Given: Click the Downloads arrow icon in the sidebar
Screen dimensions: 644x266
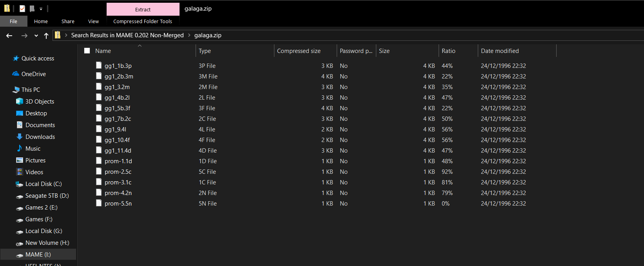Looking at the screenshot, I should pyautogui.click(x=20, y=137).
